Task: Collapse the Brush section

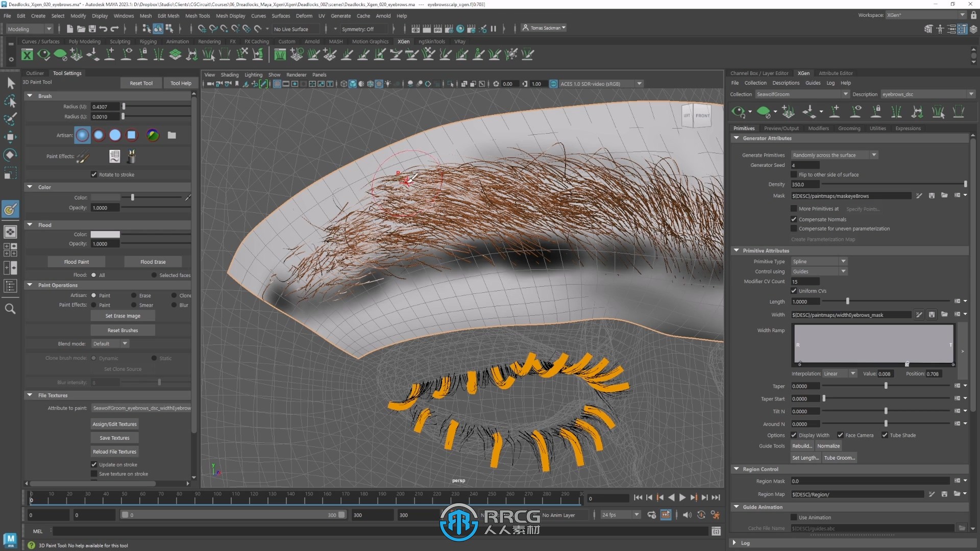Action: click(30, 96)
